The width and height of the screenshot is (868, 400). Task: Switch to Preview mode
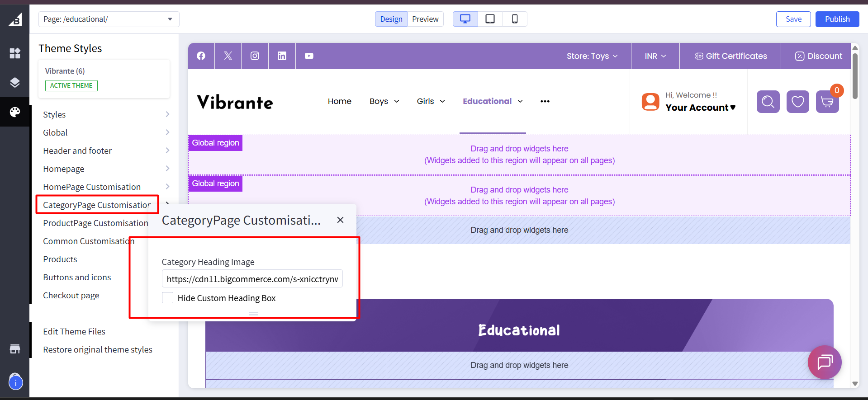click(425, 19)
